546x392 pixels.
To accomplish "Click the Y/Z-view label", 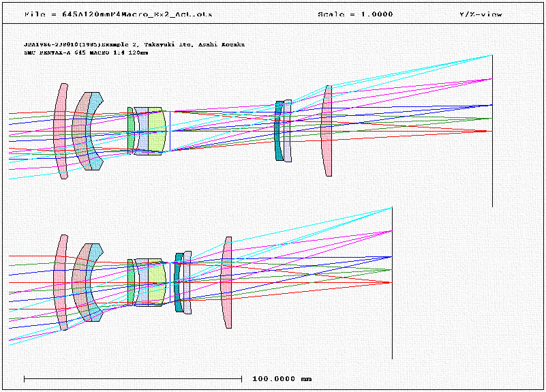I will [x=481, y=14].
